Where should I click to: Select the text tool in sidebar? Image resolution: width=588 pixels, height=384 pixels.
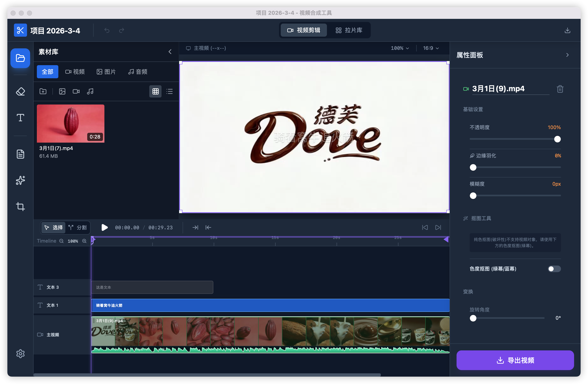tap(20, 118)
